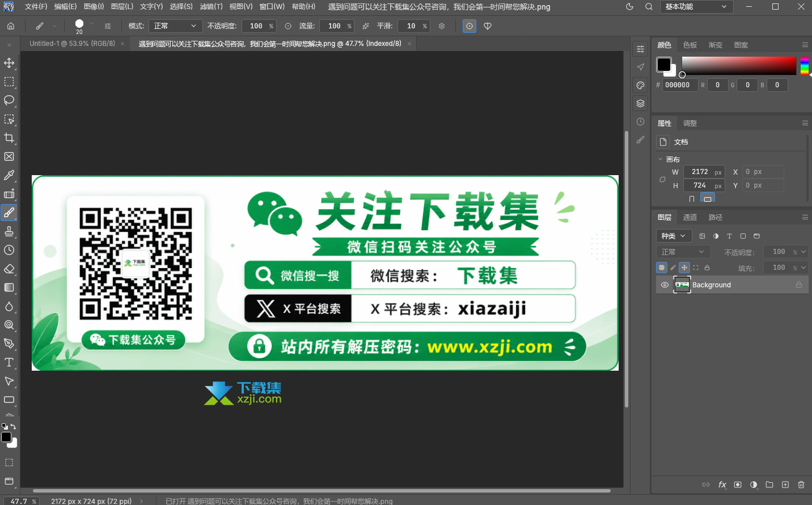
Task: Click the foreground color swatch in Color panel
Action: [664, 65]
